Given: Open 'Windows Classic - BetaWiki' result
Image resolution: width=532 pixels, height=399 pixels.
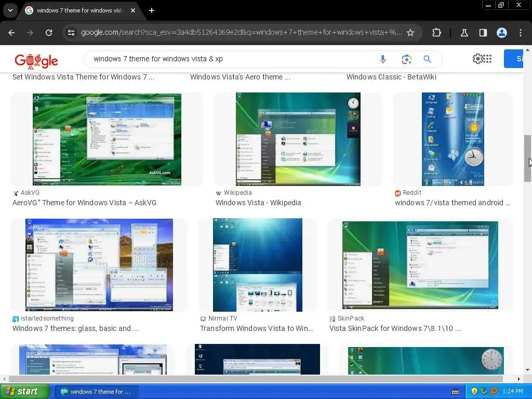Looking at the screenshot, I should pos(391,77).
